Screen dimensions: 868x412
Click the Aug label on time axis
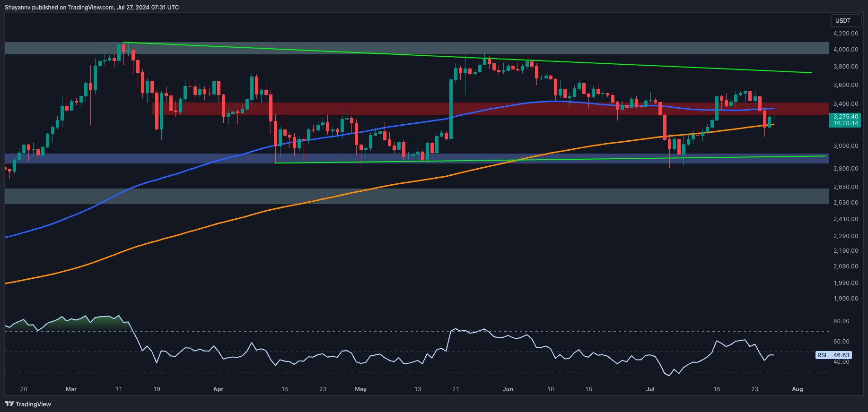798,389
